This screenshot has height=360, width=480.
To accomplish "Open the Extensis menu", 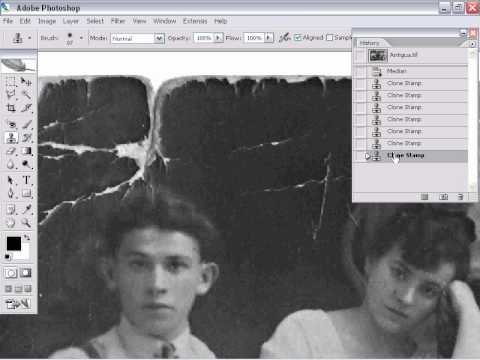I will tap(195, 21).
